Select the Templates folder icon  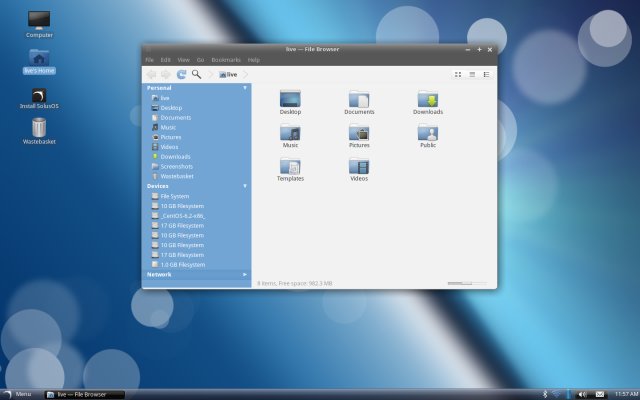point(290,166)
